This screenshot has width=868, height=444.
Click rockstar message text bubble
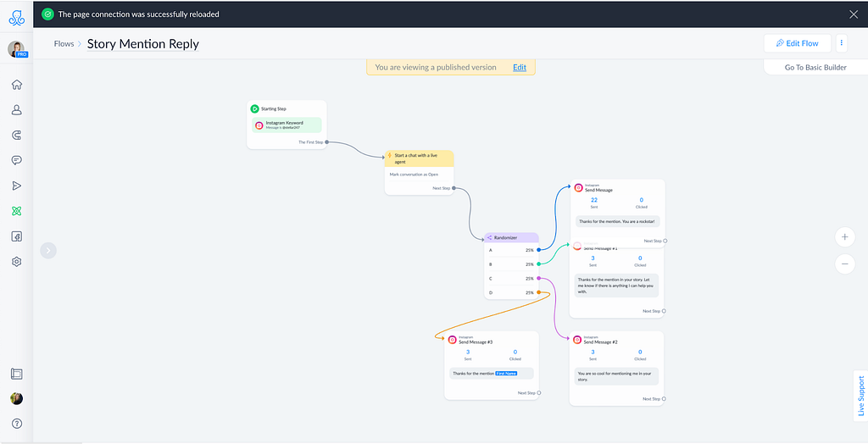coord(617,221)
